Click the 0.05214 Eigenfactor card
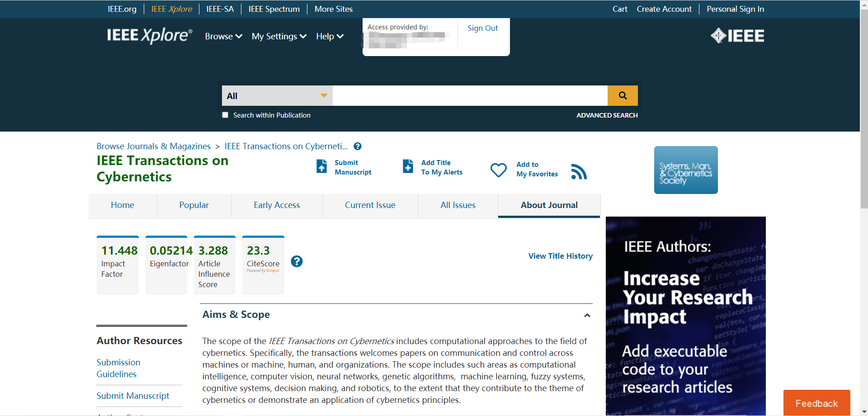The height and width of the screenshot is (416, 868). 166,265
